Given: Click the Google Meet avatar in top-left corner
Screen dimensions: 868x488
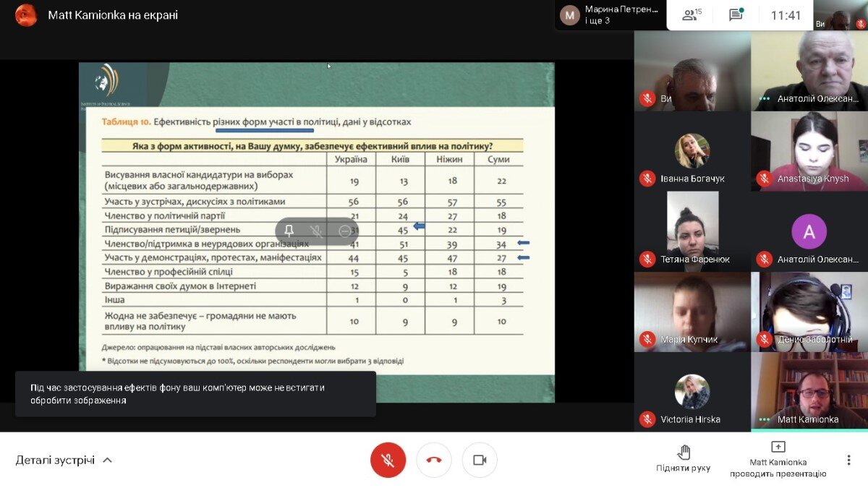Looking at the screenshot, I should pos(26,15).
